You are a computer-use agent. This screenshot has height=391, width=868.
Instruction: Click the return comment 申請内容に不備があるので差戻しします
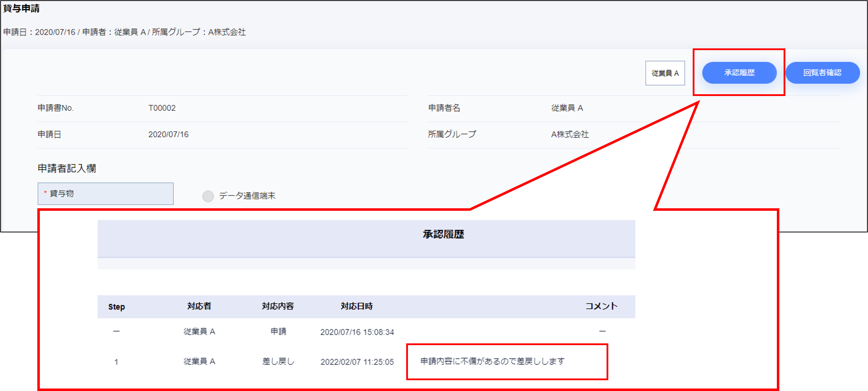tap(492, 361)
